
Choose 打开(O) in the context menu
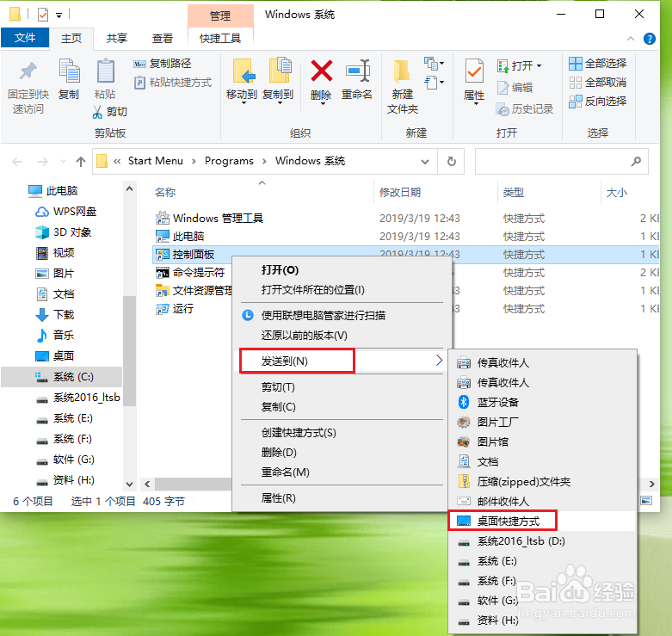(x=280, y=270)
